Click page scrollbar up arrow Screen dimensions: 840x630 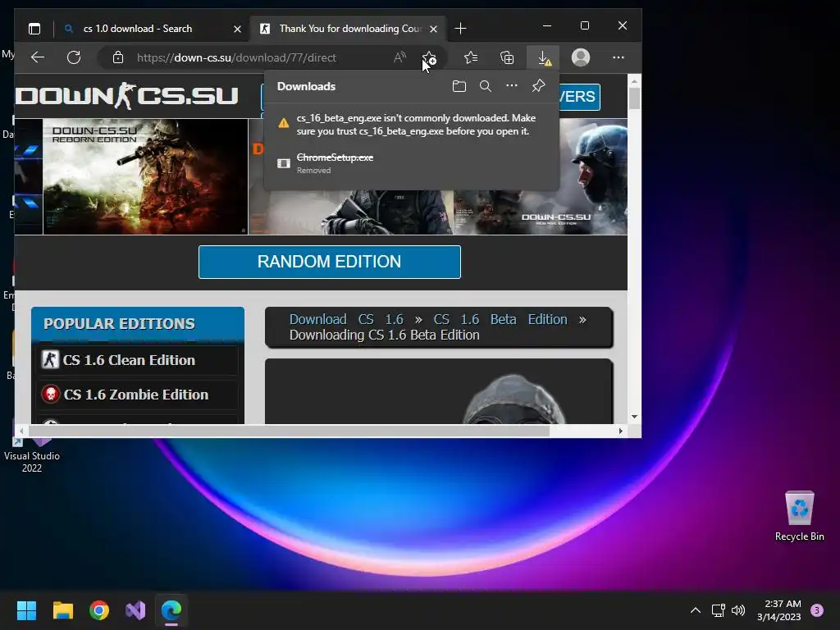pos(634,81)
